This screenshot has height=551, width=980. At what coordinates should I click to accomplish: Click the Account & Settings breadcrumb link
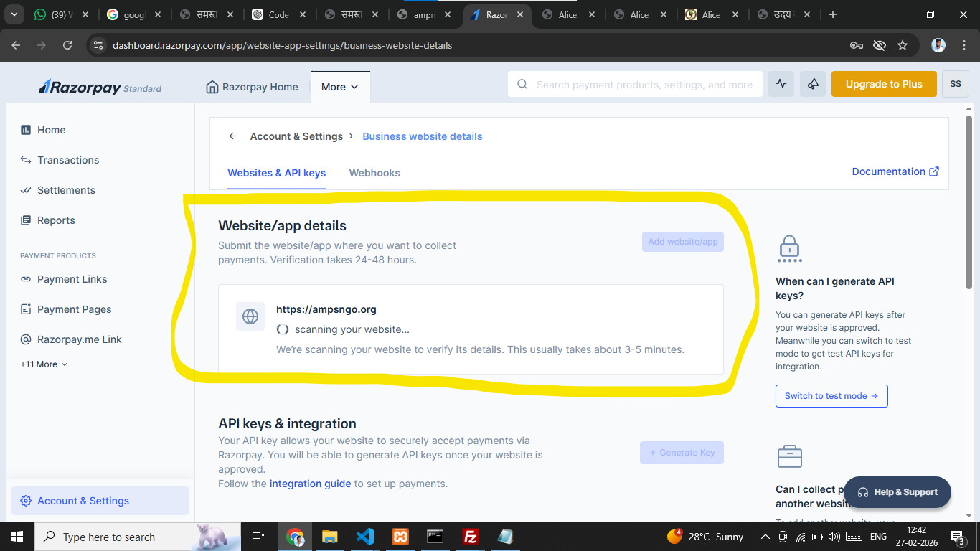coord(296,136)
